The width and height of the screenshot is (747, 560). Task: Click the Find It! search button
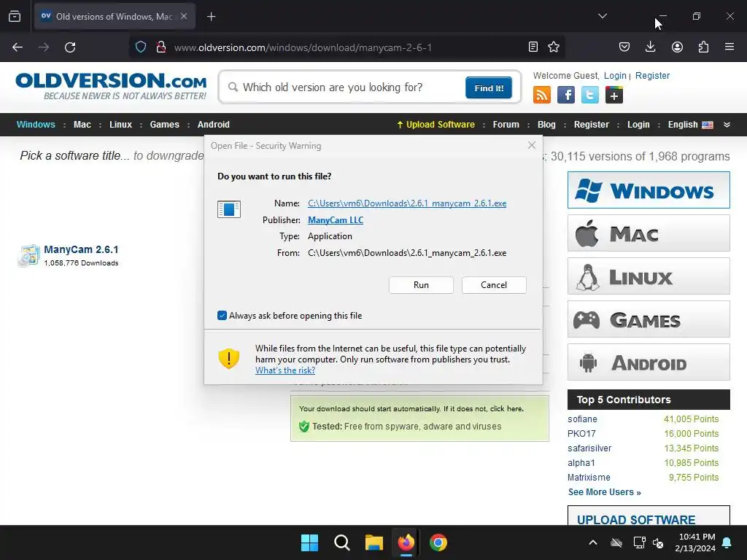[x=489, y=88]
